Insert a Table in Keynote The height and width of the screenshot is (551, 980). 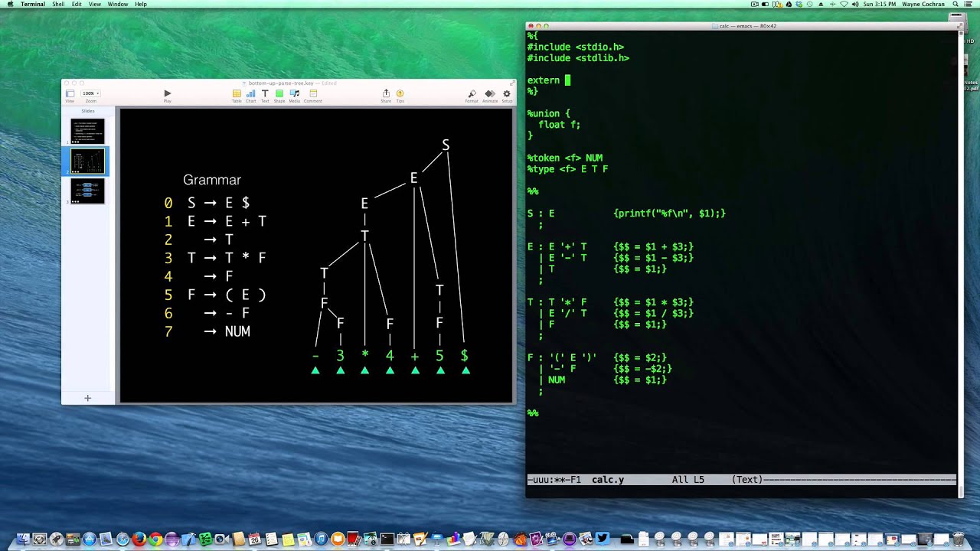point(237,95)
